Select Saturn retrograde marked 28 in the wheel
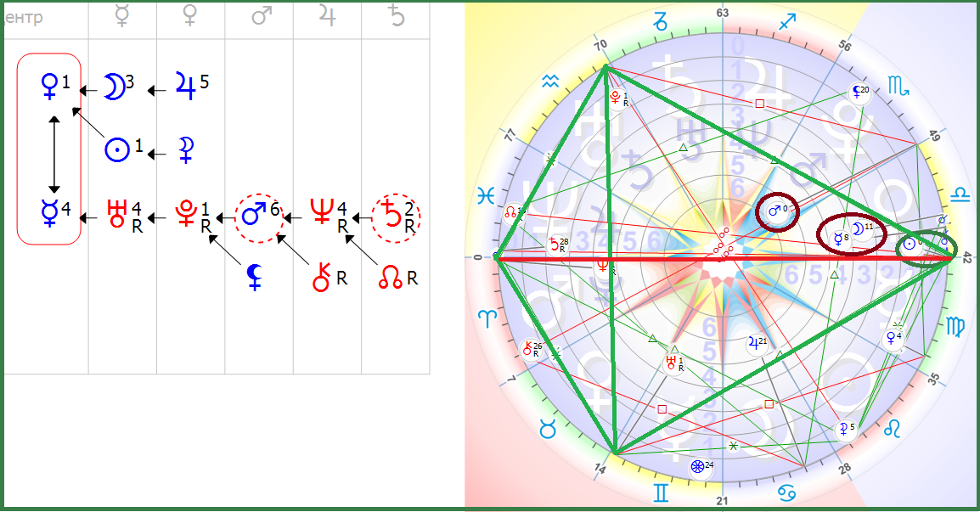This screenshot has height=512, width=980. click(555, 245)
